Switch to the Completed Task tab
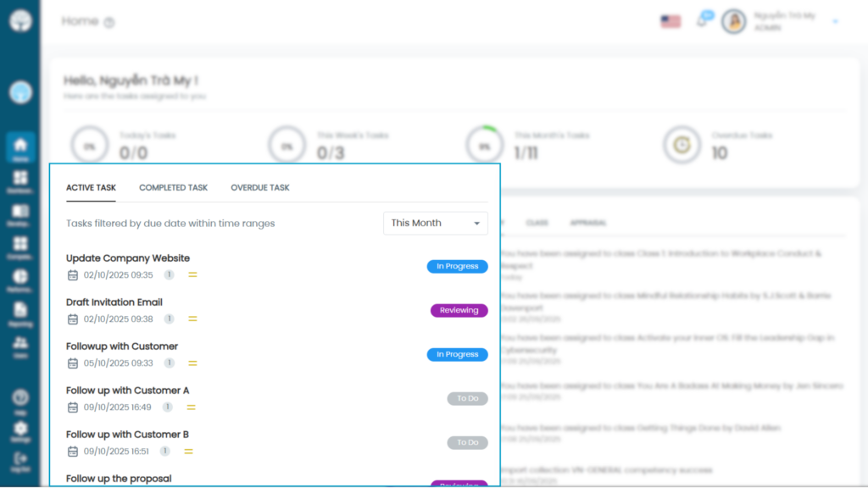This screenshot has width=868, height=488. click(173, 187)
